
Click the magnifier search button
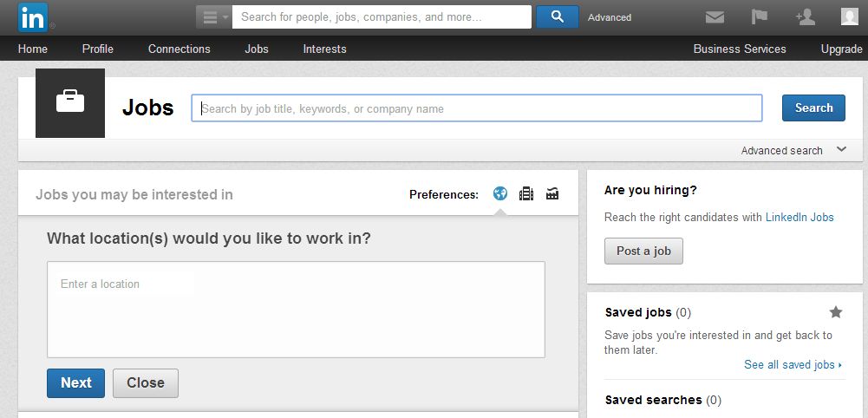tap(557, 16)
